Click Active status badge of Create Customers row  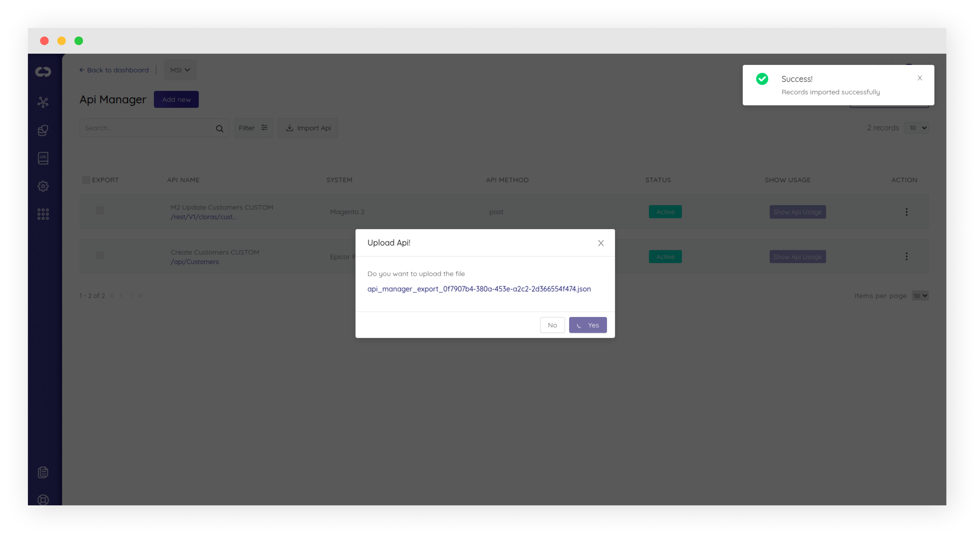point(665,257)
